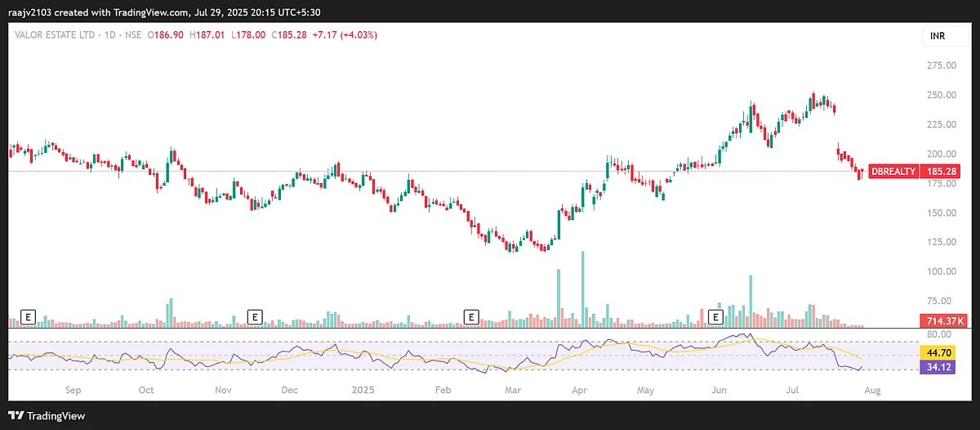Open the E earnings marker near Jun
Viewport: 980px width, 430px height.
point(716,316)
